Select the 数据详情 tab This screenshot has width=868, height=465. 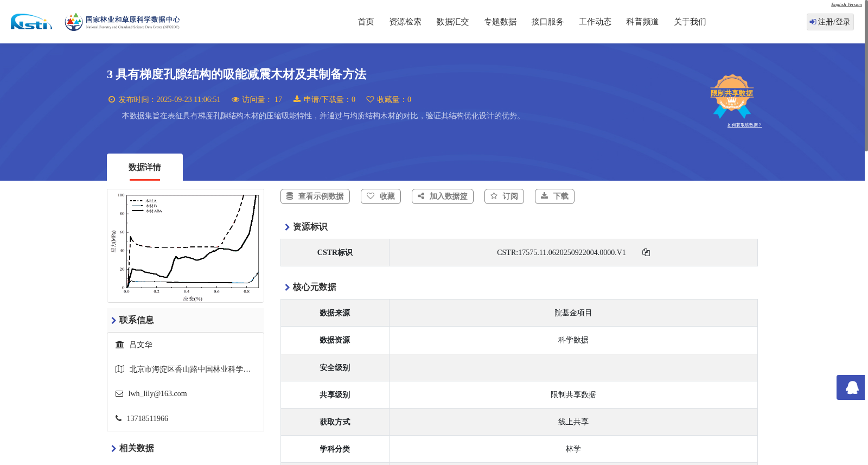click(145, 167)
